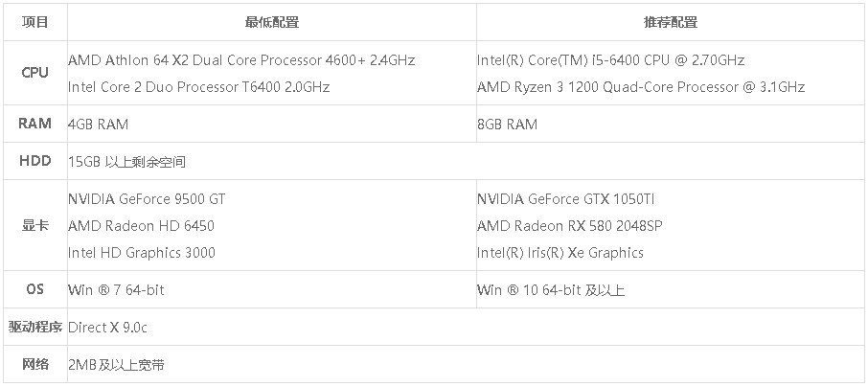
Task: Select the Intel Iris Xe Graphics line
Action: coord(560,253)
